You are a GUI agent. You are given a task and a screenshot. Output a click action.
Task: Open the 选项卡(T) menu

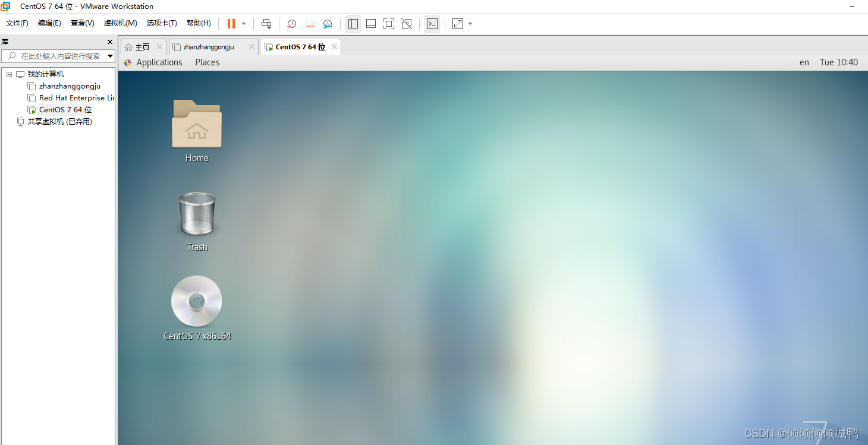[x=162, y=23]
